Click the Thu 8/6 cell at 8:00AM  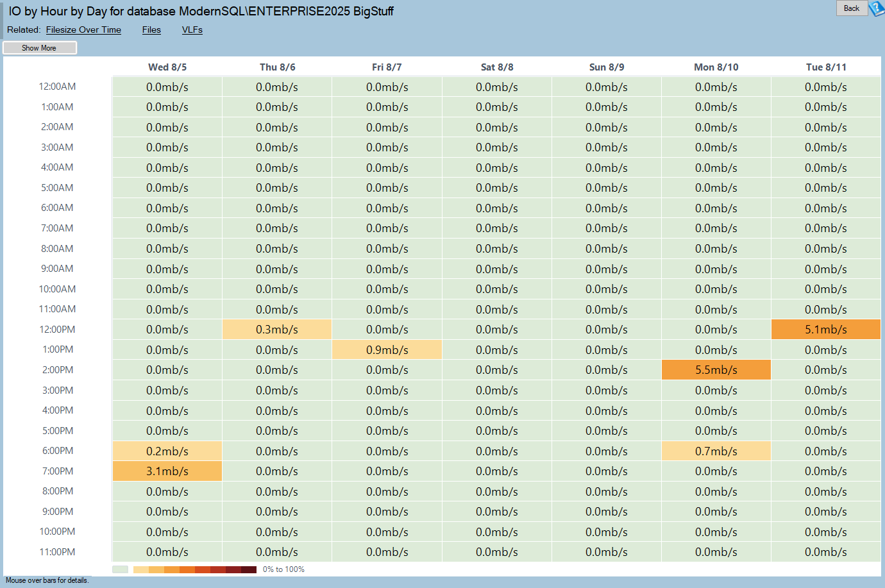point(277,249)
